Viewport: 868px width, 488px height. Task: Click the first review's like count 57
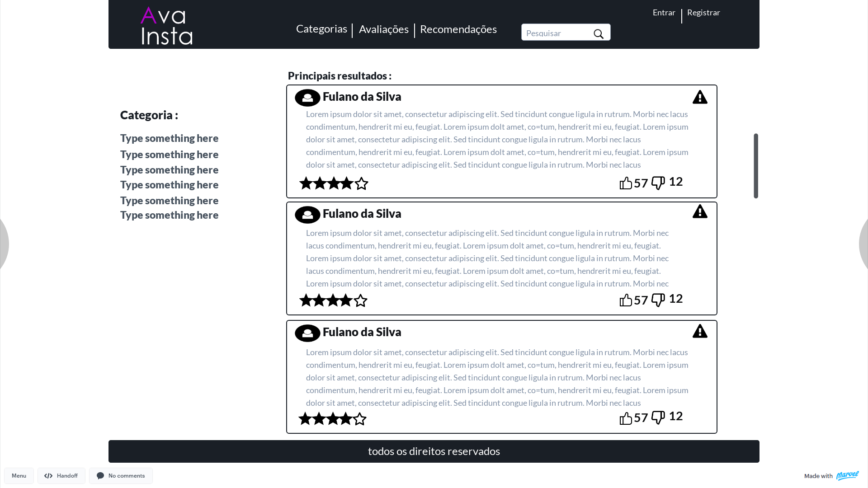[641, 183]
